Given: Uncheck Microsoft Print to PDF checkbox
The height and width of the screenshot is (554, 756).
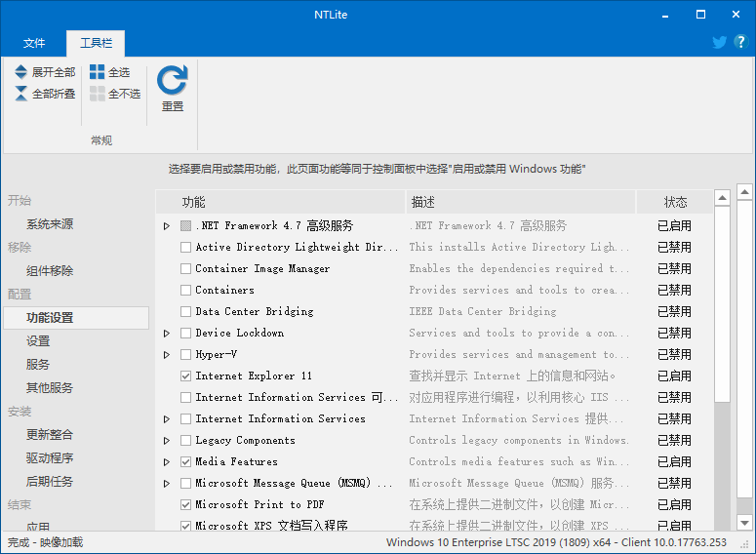Looking at the screenshot, I should click(x=186, y=504).
